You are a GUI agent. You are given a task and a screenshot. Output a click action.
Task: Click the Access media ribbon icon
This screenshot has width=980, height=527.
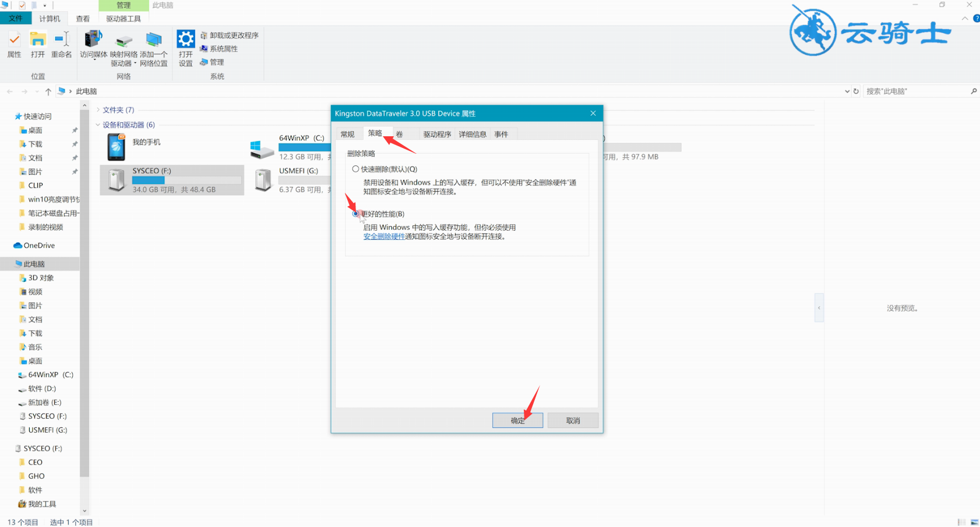point(93,45)
